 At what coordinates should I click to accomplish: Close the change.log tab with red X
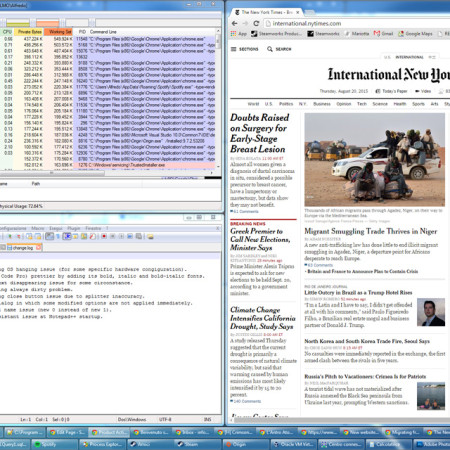tap(39, 247)
